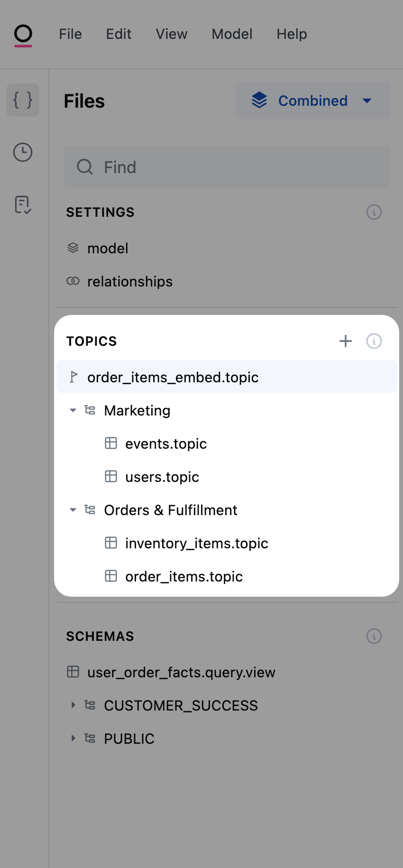Show info for the TOPICS section
The image size is (403, 868).
374,341
